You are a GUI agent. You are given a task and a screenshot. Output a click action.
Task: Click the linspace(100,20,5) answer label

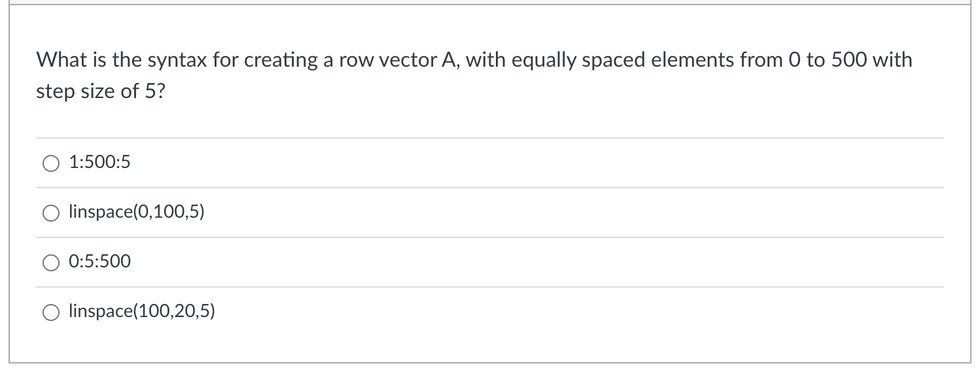(142, 312)
